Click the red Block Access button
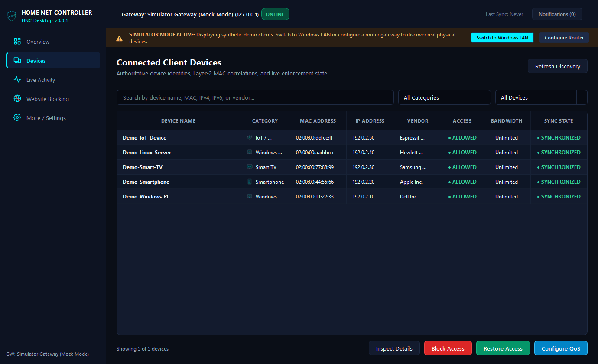The image size is (598, 364). pyautogui.click(x=448, y=348)
